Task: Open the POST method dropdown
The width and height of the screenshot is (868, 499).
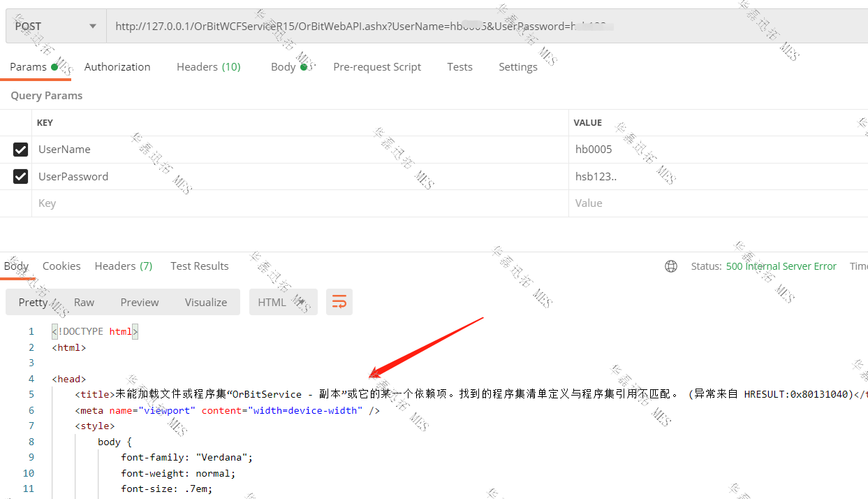Action: pyautogui.click(x=56, y=27)
